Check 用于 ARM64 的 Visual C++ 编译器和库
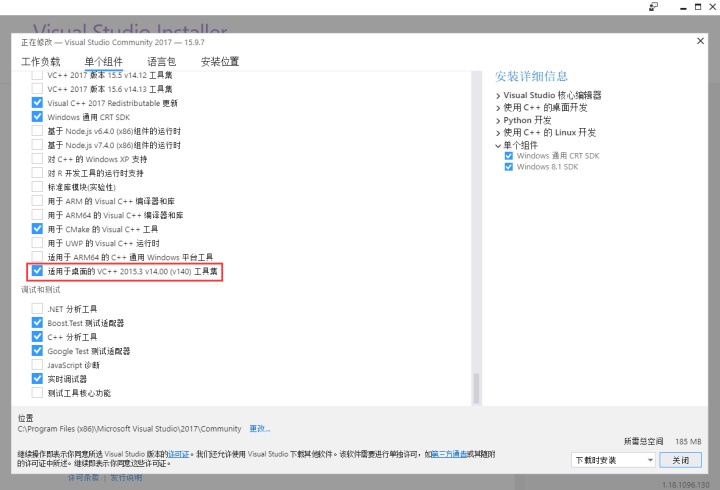 pos(37,215)
